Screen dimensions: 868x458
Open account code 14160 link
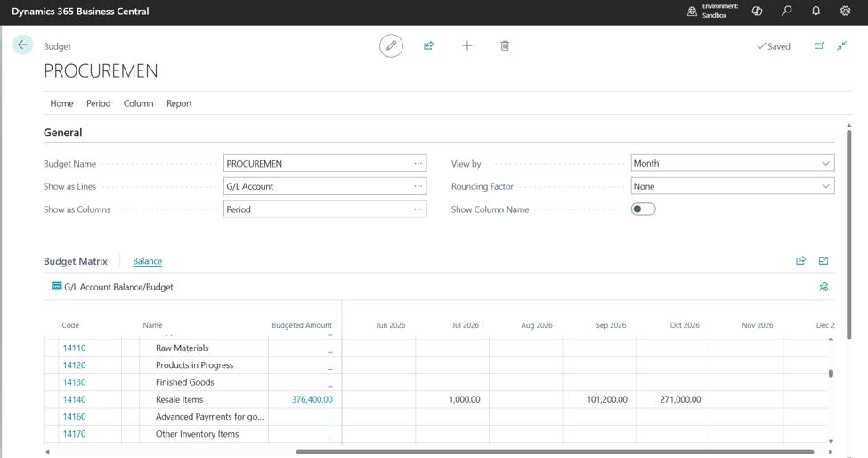tap(74, 416)
